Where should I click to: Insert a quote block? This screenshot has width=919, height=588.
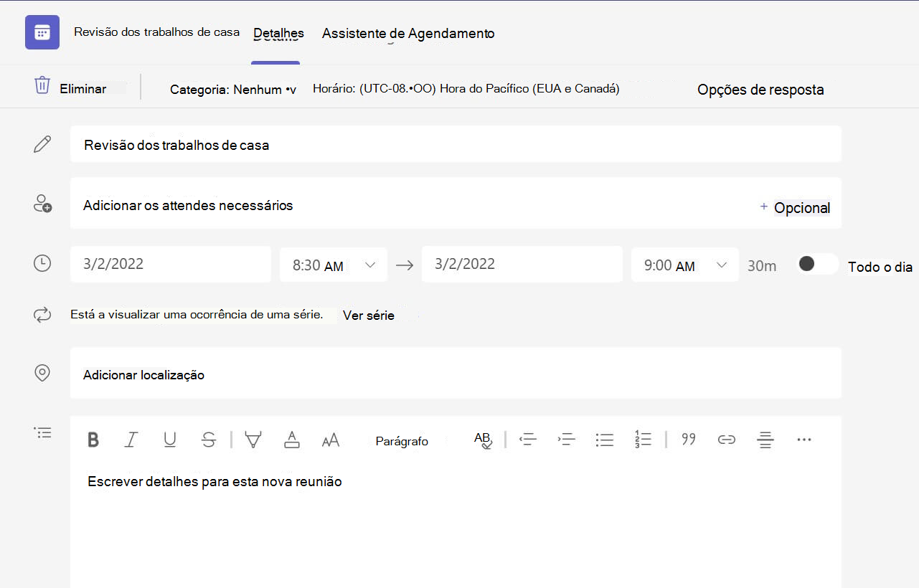pos(689,439)
